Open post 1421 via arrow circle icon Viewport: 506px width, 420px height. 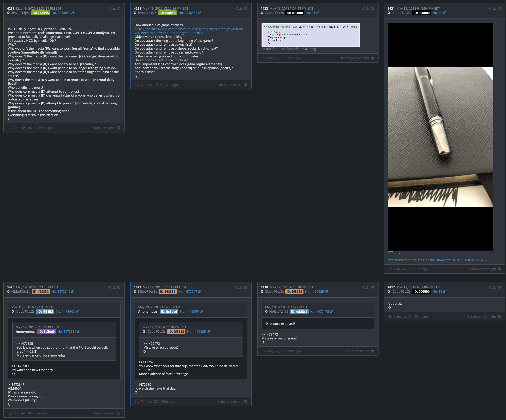(499, 8)
